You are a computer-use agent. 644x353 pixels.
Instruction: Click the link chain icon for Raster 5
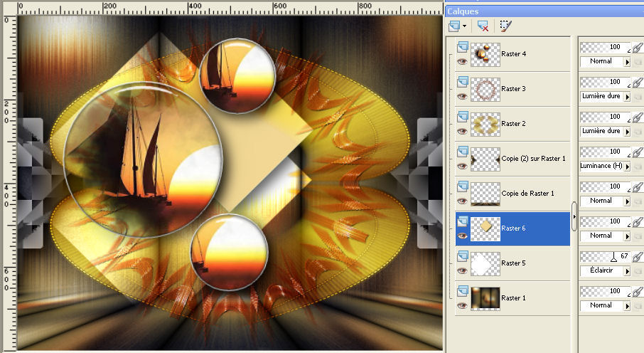pyautogui.click(x=638, y=258)
